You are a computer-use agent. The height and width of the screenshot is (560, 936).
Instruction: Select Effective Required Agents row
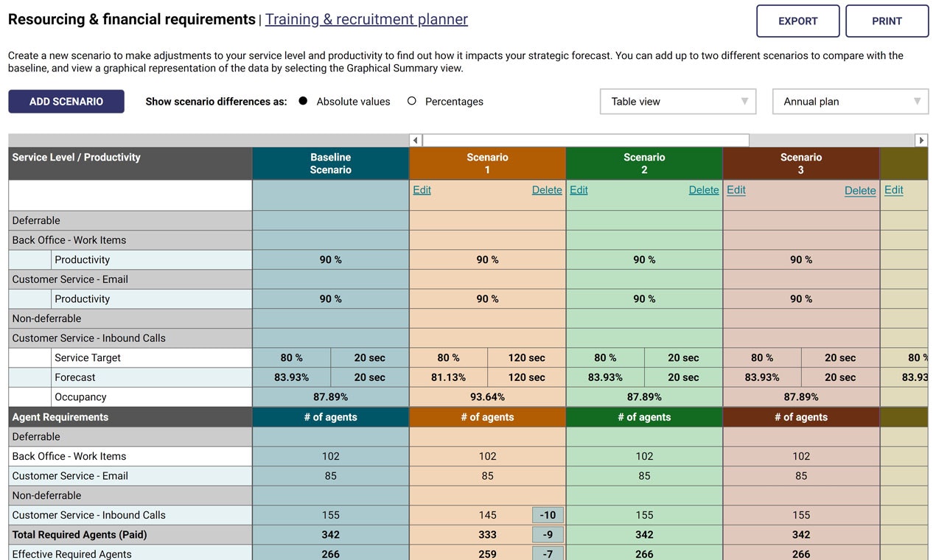coord(130,553)
